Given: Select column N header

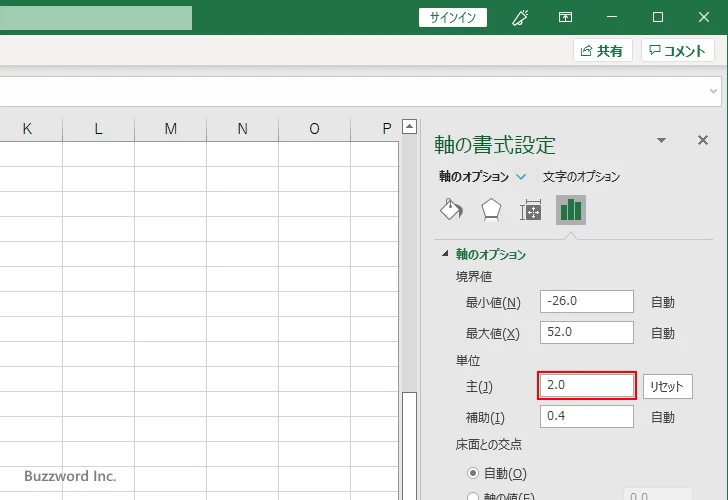Looking at the screenshot, I should 242,129.
